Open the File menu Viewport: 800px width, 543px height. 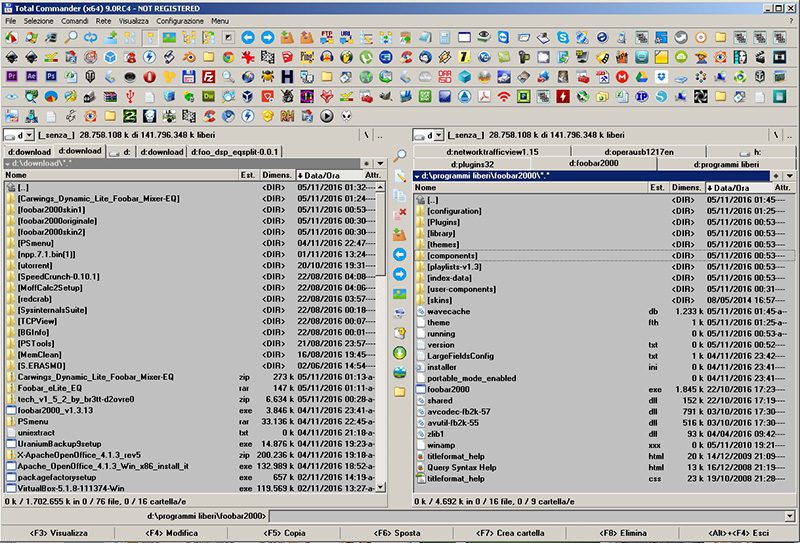(x=10, y=21)
